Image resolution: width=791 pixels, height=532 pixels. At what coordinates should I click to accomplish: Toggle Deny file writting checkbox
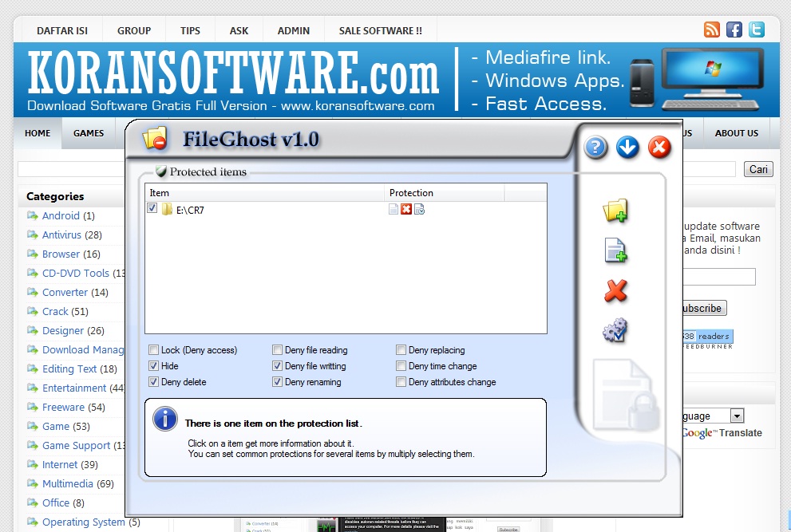(277, 365)
